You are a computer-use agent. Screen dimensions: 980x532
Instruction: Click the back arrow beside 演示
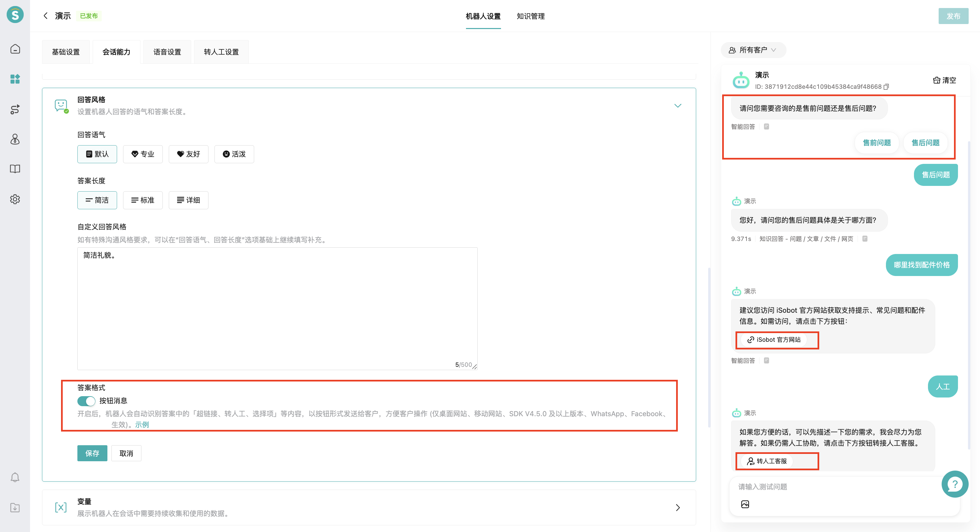[46, 16]
